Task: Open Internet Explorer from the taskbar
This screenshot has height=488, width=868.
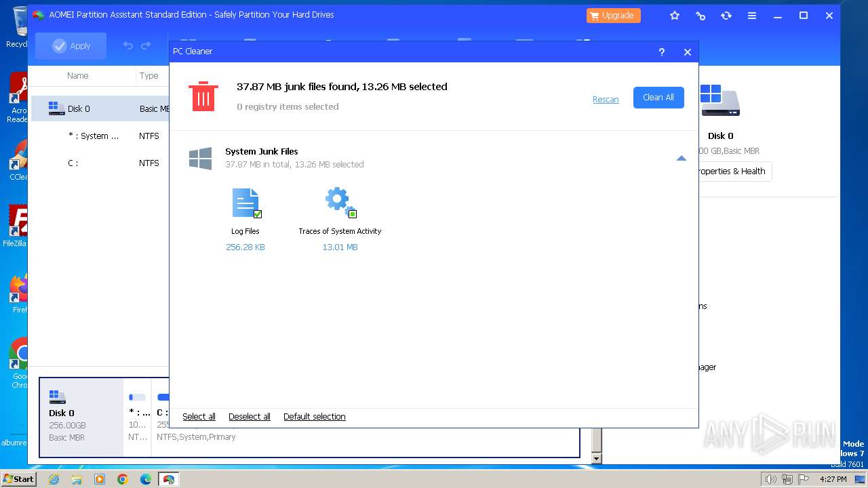Action: pos(54,479)
